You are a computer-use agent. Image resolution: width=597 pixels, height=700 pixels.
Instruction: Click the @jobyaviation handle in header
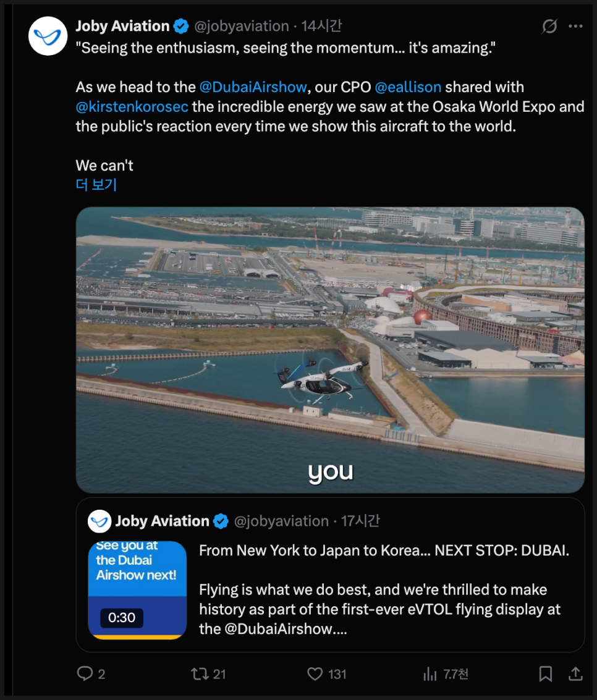[x=242, y=27]
